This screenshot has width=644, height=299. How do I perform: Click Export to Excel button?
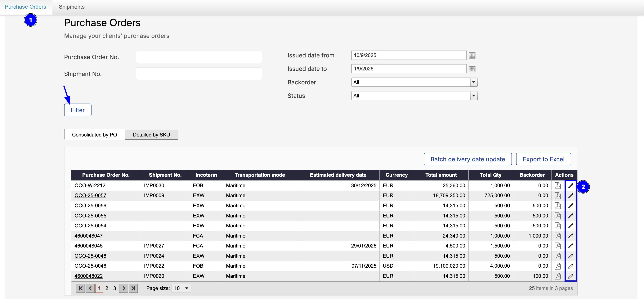(543, 159)
